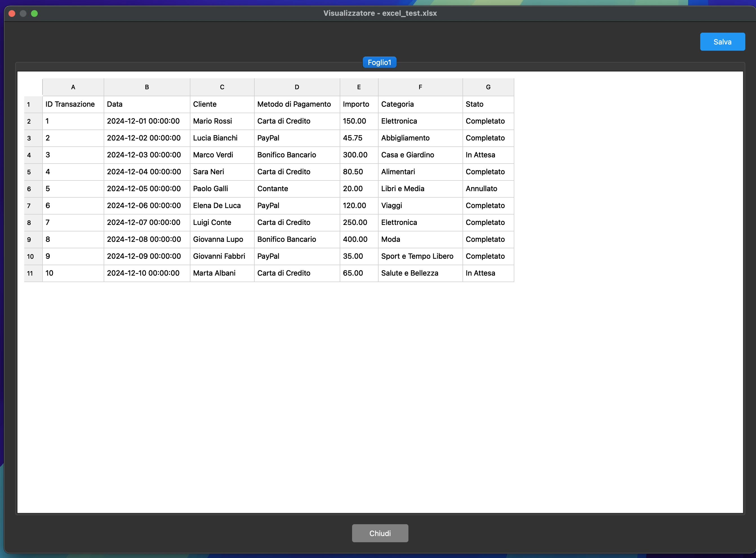Select the amount cell '45.75'
Image resolution: width=756 pixels, height=558 pixels.
[x=359, y=138]
